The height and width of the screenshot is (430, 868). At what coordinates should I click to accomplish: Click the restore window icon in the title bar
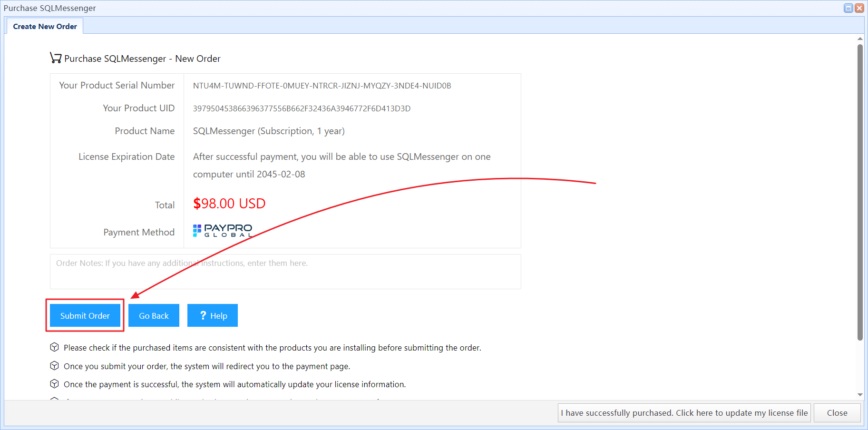[x=848, y=8]
